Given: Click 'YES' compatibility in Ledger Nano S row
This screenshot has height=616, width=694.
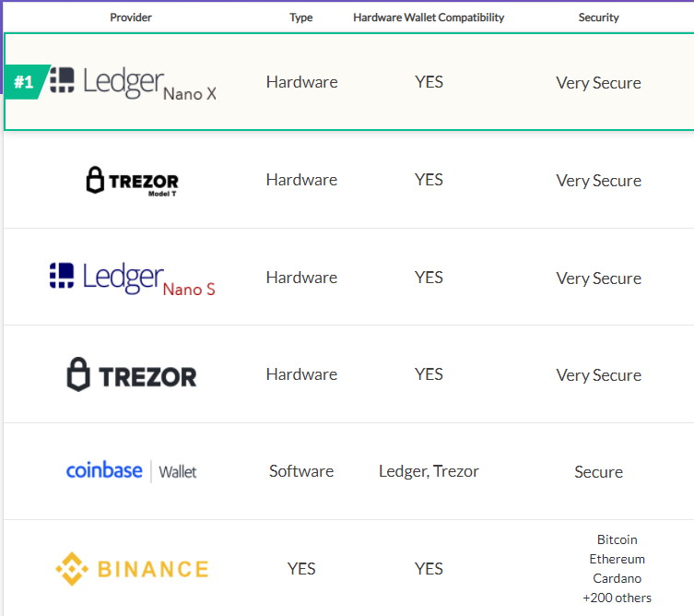Looking at the screenshot, I should 429,278.
